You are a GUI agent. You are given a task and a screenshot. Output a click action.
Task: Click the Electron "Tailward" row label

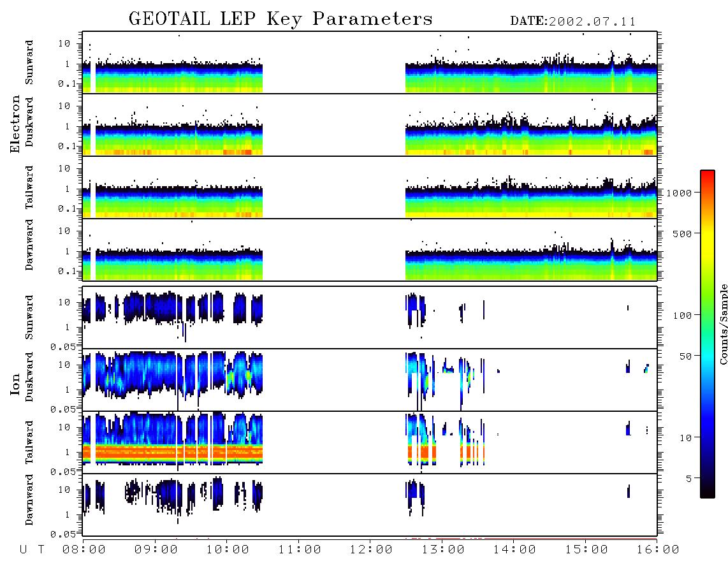tap(29, 187)
